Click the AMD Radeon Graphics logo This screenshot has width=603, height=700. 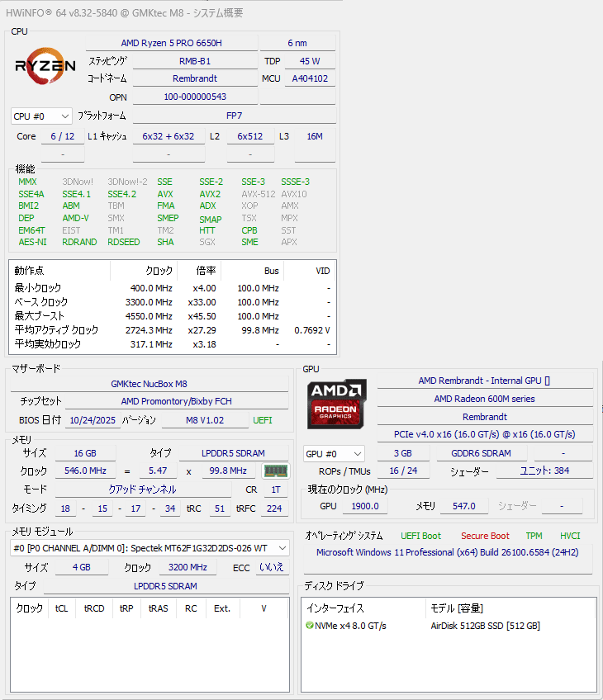336,404
